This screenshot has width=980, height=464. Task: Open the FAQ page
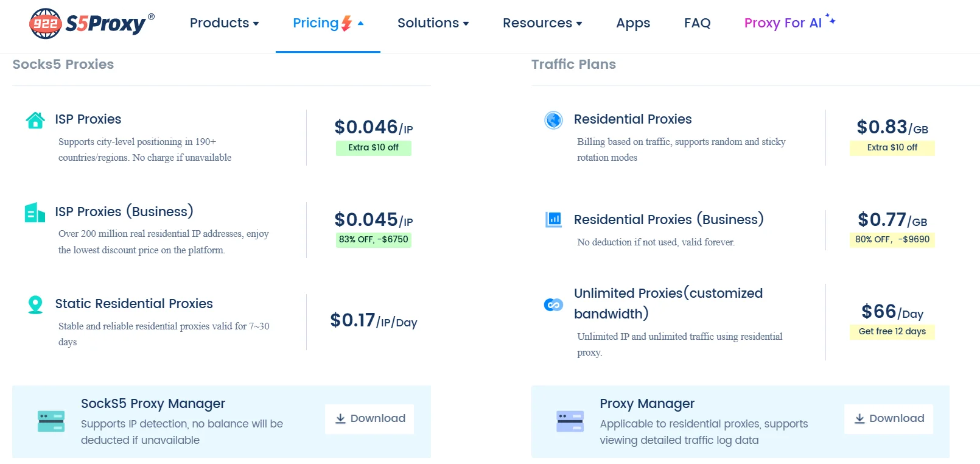[x=697, y=23]
